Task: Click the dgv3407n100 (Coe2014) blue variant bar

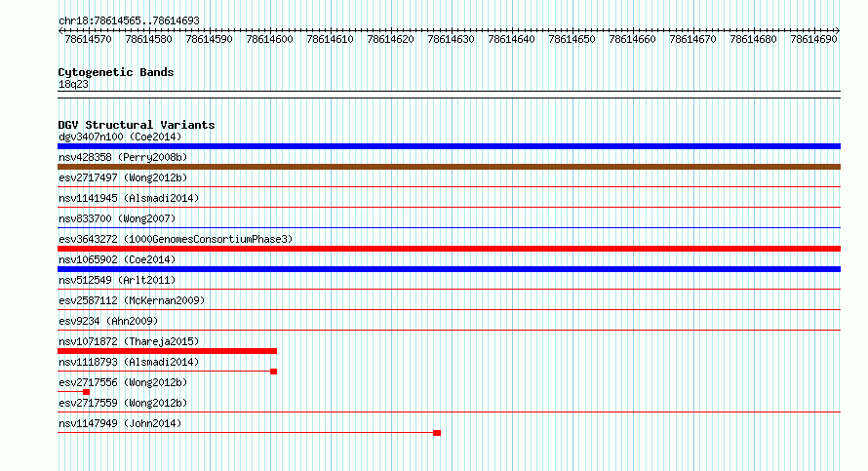Action: click(449, 146)
